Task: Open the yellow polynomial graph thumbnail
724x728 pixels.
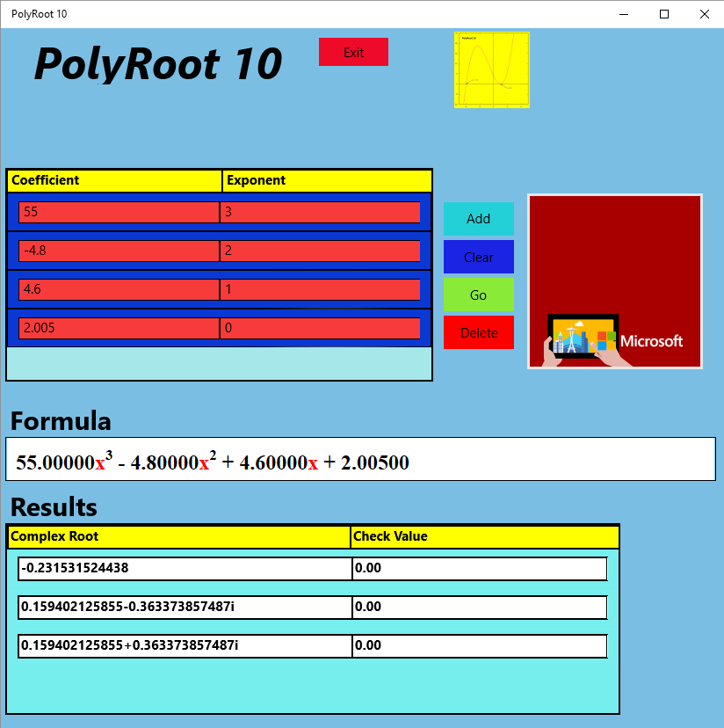Action: pyautogui.click(x=491, y=69)
